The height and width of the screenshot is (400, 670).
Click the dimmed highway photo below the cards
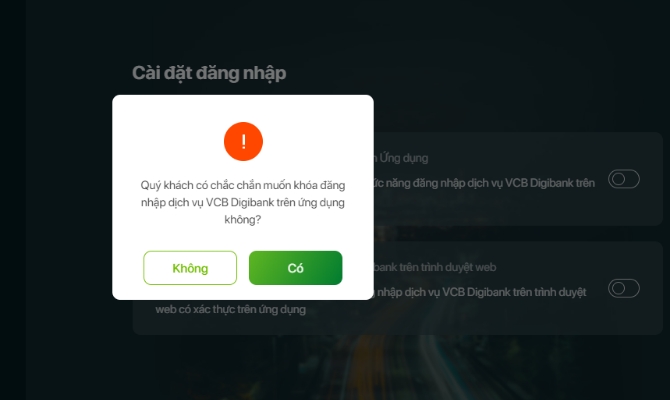tap(397, 368)
